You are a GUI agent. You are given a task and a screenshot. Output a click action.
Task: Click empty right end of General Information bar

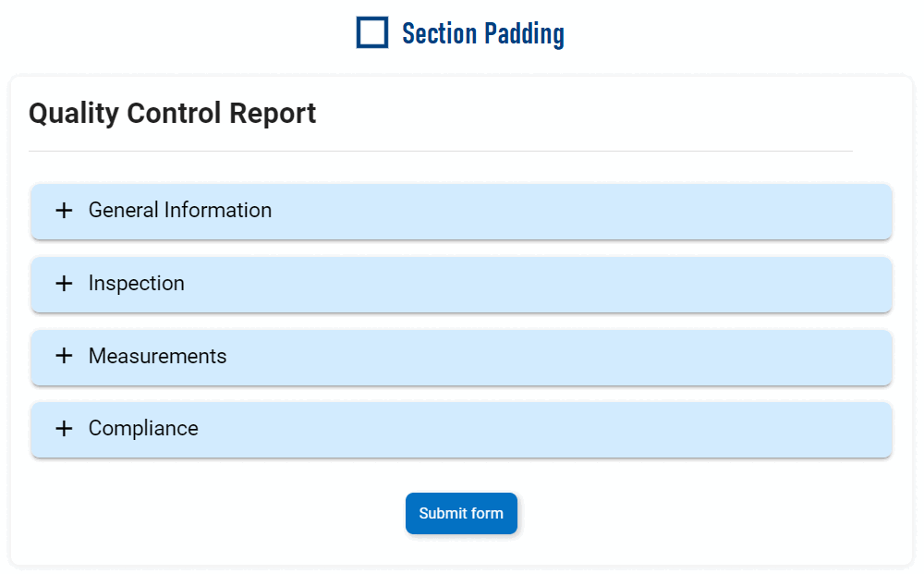coord(832,211)
